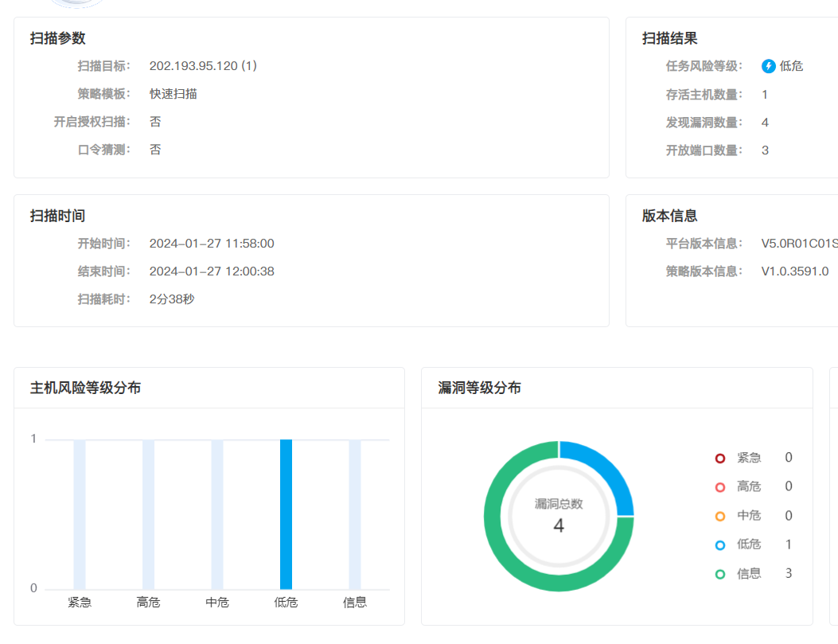Click the 存活主机数量 value 1

click(765, 95)
